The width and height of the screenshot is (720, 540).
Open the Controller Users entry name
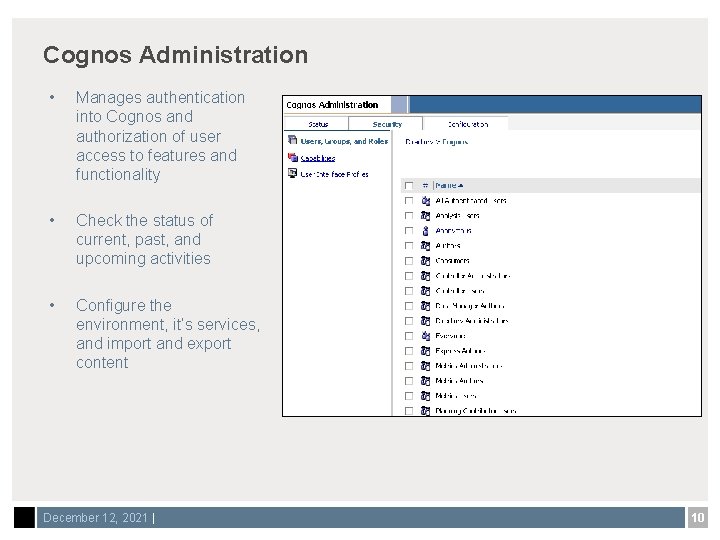[460, 291]
